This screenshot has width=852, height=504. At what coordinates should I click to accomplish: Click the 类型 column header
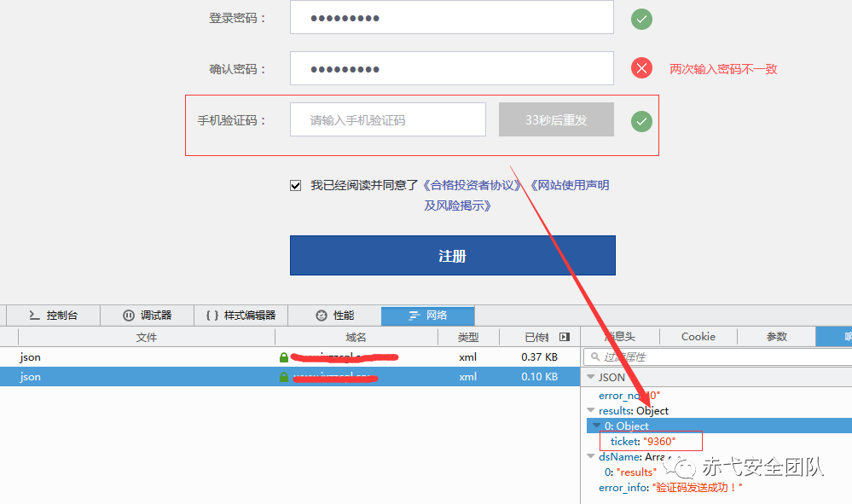coord(468,337)
